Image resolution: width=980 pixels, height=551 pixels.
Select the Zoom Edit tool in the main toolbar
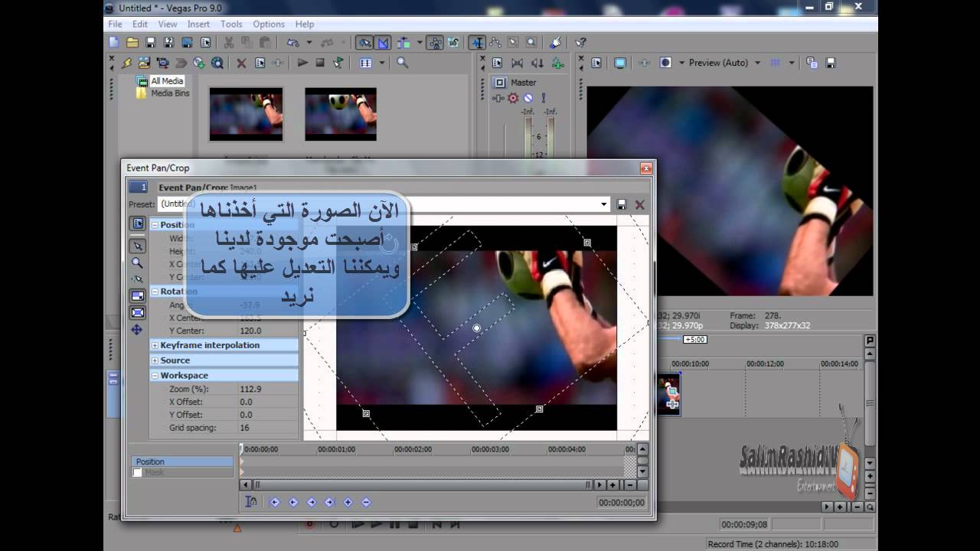point(531,43)
